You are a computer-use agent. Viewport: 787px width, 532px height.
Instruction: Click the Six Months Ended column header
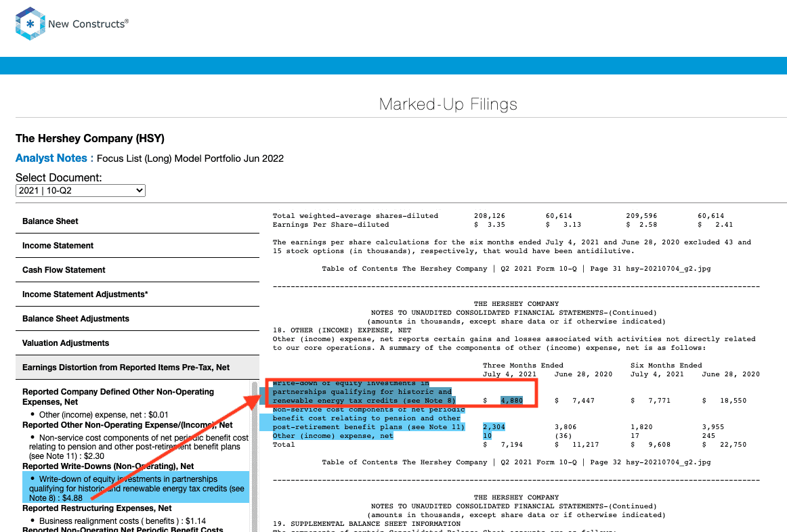pos(666,365)
